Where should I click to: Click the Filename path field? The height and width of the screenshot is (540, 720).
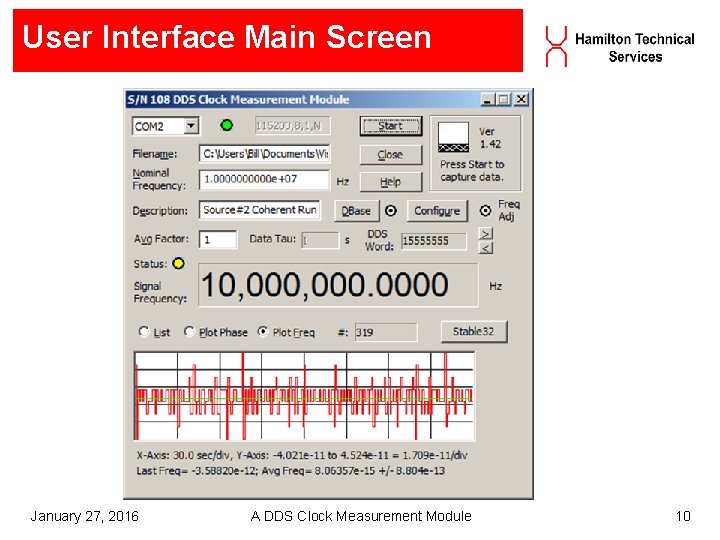[x=264, y=154]
